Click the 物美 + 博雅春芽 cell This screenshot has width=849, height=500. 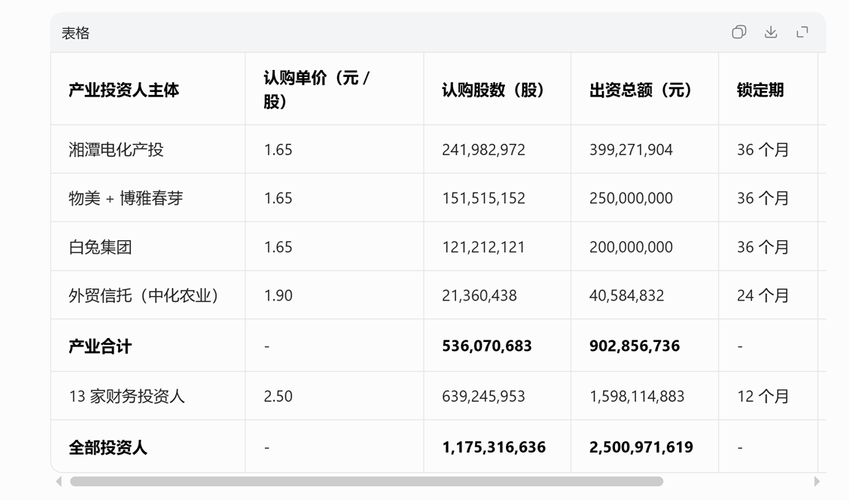(126, 198)
